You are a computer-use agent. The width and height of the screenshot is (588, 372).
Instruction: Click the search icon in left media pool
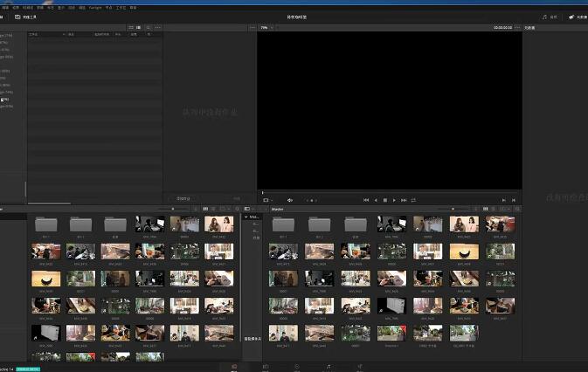coord(237,209)
